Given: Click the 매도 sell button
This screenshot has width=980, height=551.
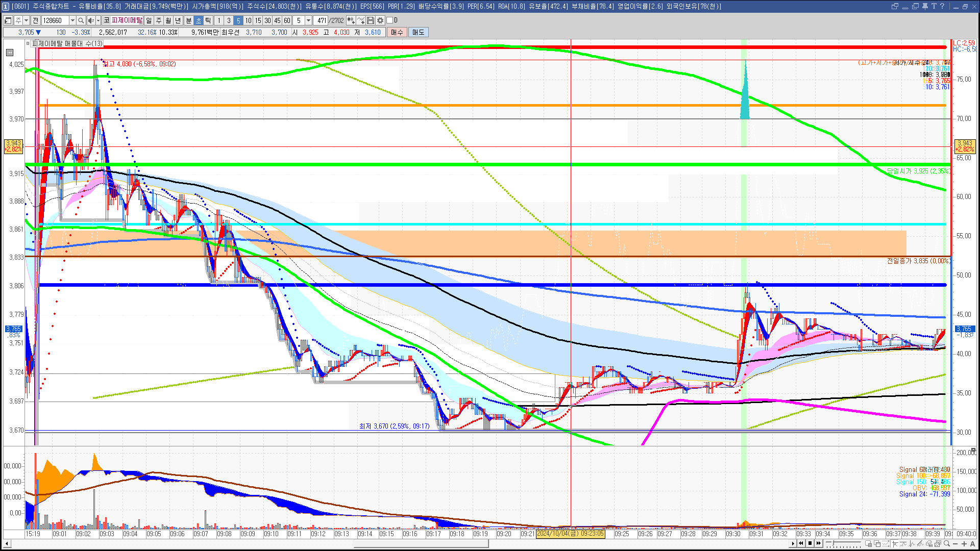Looking at the screenshot, I should tap(418, 32).
